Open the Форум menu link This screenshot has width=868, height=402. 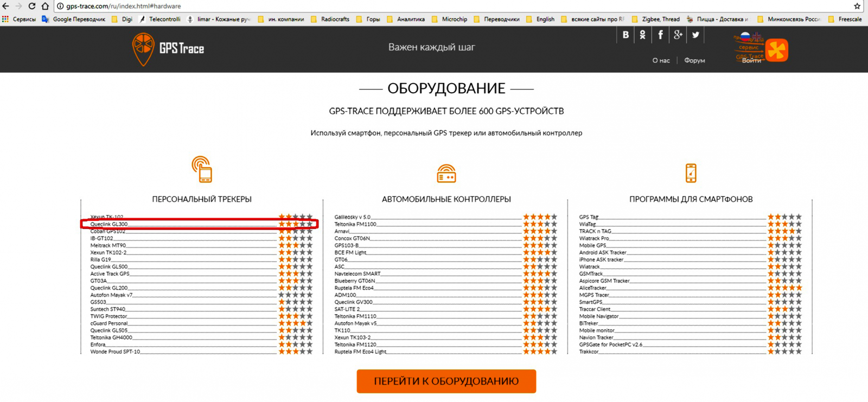pyautogui.click(x=694, y=61)
